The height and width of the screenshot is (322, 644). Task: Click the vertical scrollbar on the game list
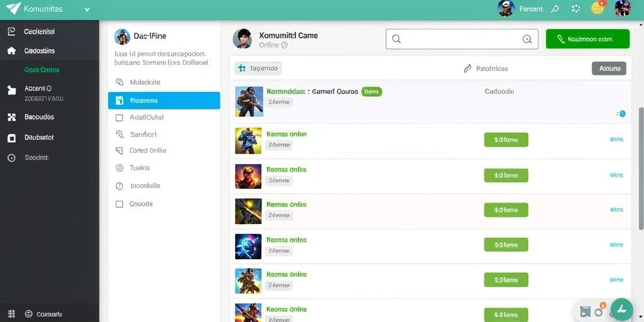[641, 169]
